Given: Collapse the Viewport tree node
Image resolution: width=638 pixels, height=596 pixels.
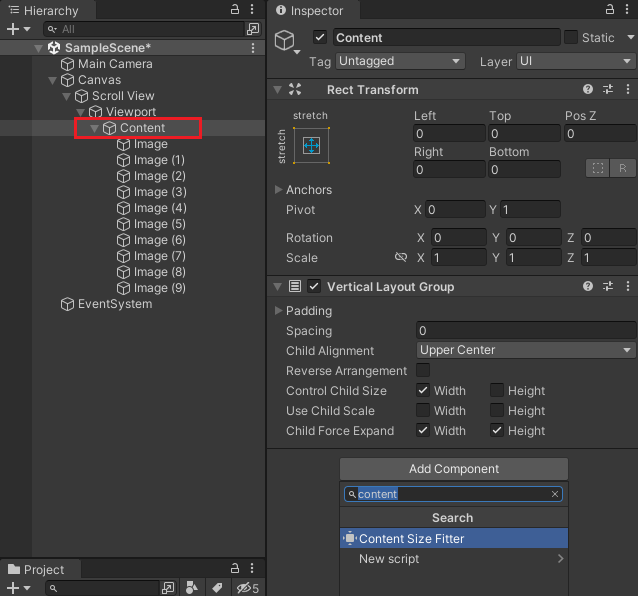Looking at the screenshot, I should tap(81, 112).
